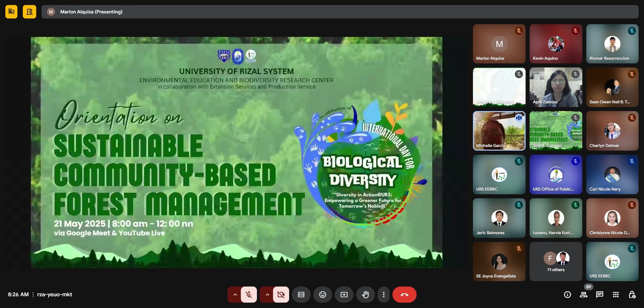The image size is (644, 308).
Task: Click muted mic icon on Kevin Aquino tile
Action: (576, 31)
